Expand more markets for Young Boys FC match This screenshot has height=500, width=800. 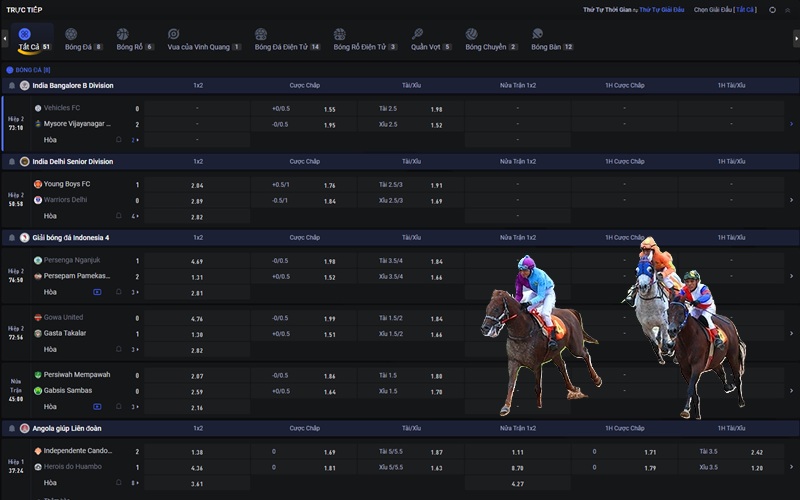[135, 216]
